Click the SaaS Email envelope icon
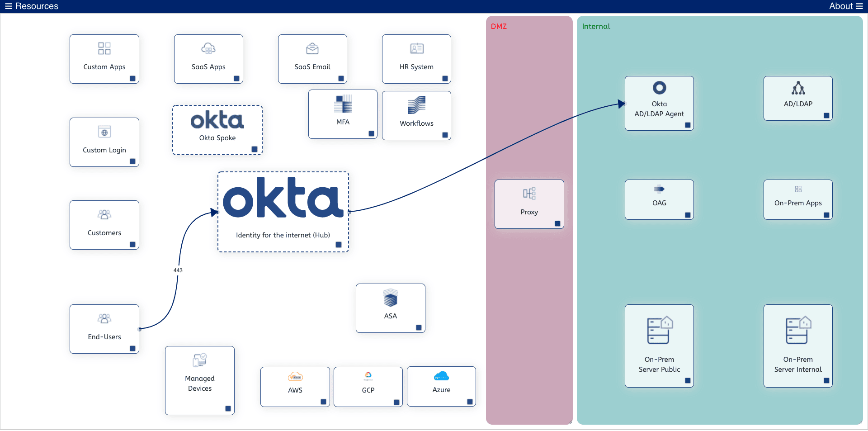Viewport: 868px width, 431px height. coord(312,48)
